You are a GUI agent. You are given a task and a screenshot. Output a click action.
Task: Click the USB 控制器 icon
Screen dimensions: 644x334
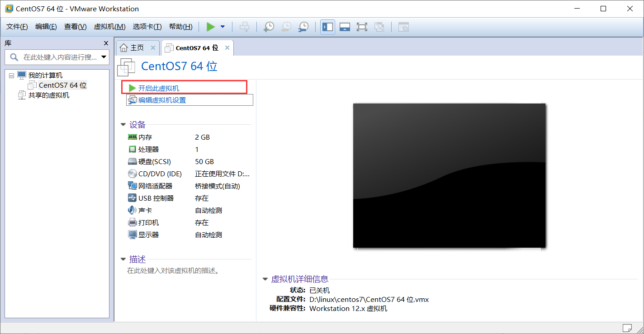click(x=132, y=198)
